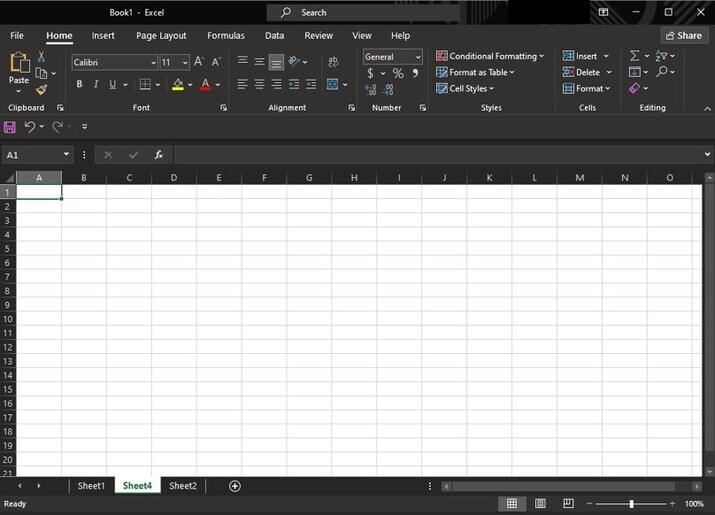Click the Orientation text angle icon
The height and width of the screenshot is (515, 715).
click(x=294, y=61)
